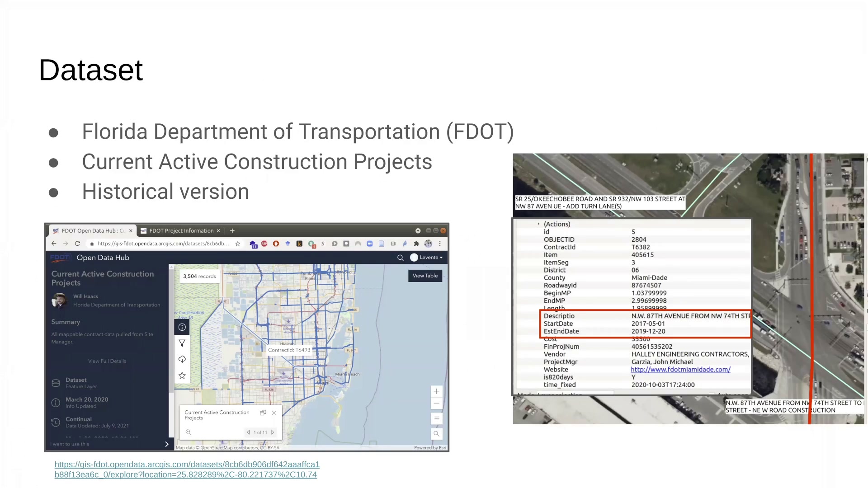Click the 3,504 records count label
The height and width of the screenshot is (488, 868).
(x=199, y=276)
